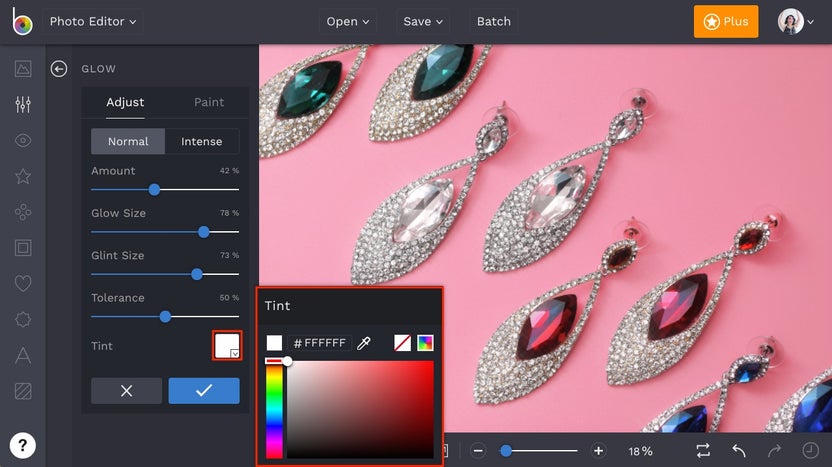Click the 42 % Amount value
Image resolution: width=832 pixels, height=467 pixels.
(229, 171)
